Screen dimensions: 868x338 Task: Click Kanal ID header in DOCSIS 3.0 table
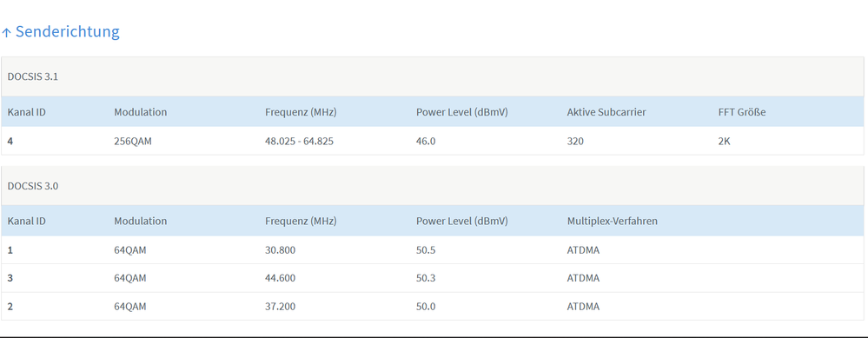pos(27,221)
